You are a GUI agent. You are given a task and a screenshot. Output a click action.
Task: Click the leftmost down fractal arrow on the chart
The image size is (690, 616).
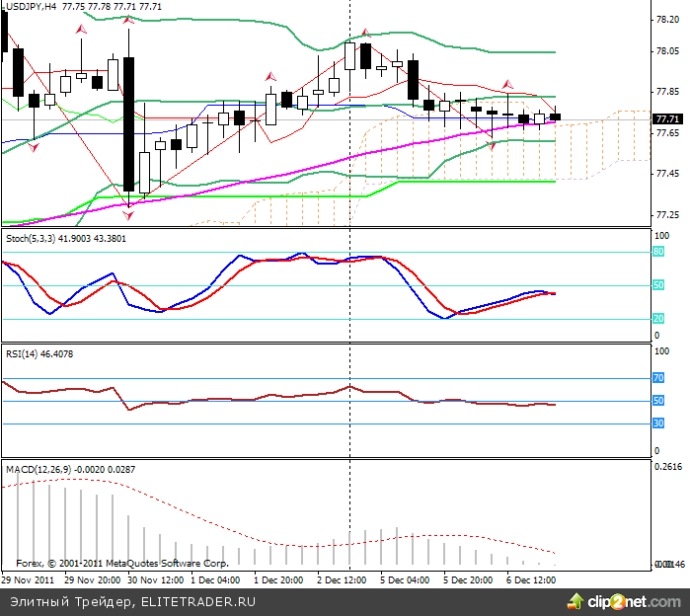34,147
